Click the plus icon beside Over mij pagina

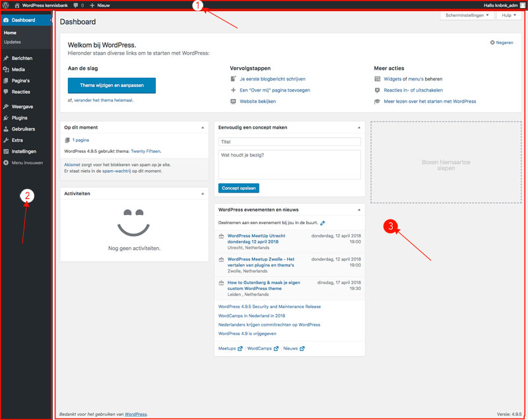click(x=233, y=90)
